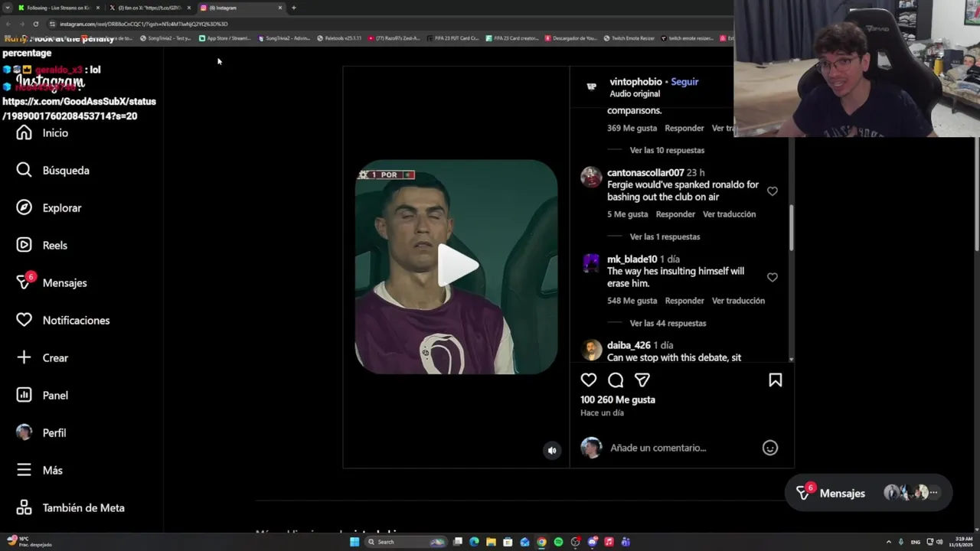Screen dimensions: 980x551
Task: Expand Ver las 1 respuestas
Action: 665,237
